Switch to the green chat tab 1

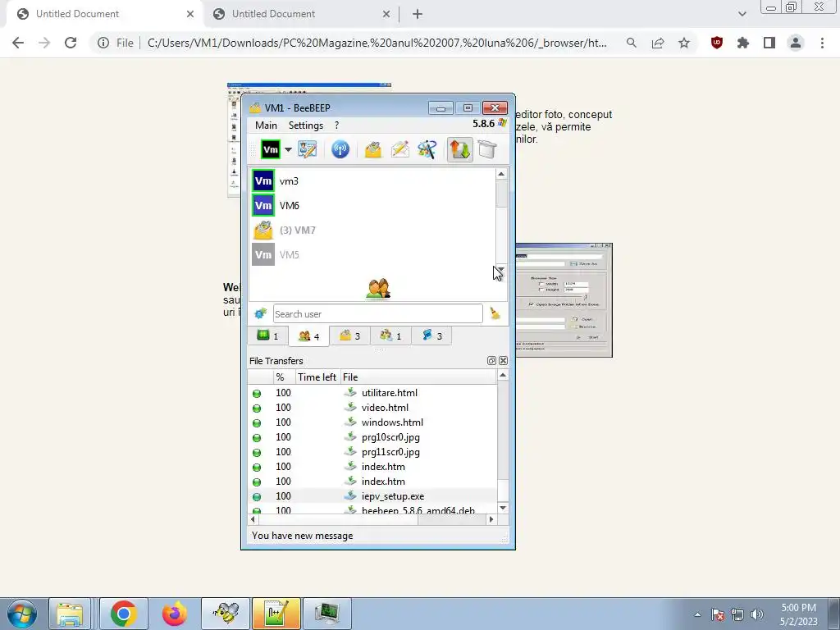coord(268,336)
